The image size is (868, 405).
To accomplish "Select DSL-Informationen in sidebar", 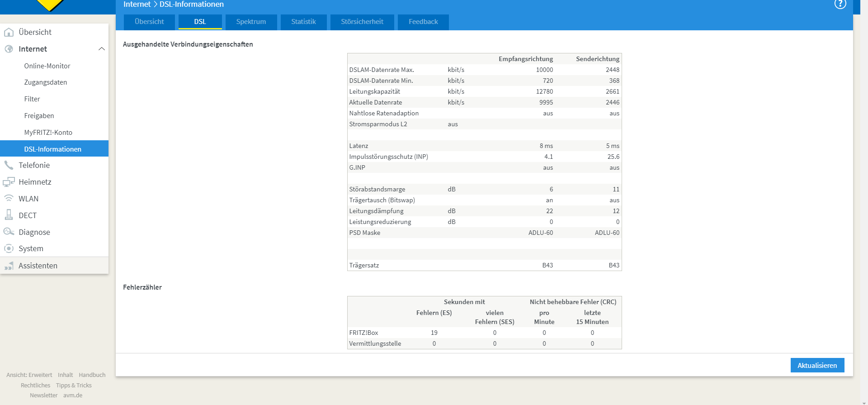I will pos(54,149).
